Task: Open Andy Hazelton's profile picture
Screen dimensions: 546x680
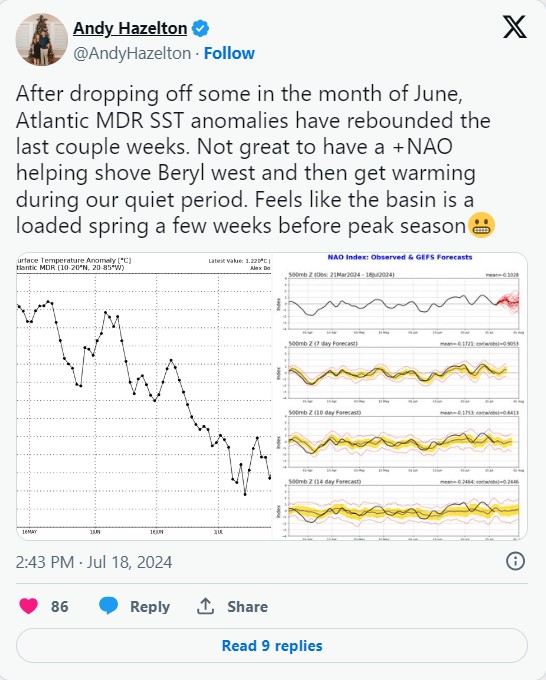Action: [x=42, y=39]
